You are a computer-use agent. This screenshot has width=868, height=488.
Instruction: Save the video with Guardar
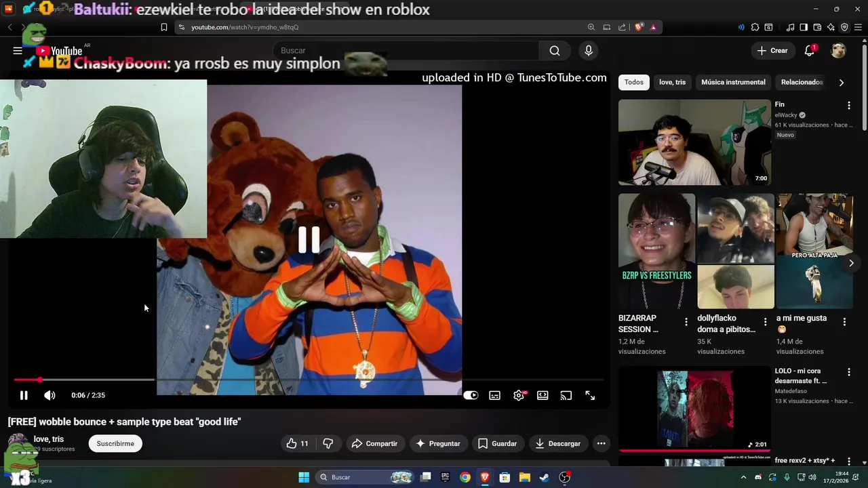[x=498, y=443]
